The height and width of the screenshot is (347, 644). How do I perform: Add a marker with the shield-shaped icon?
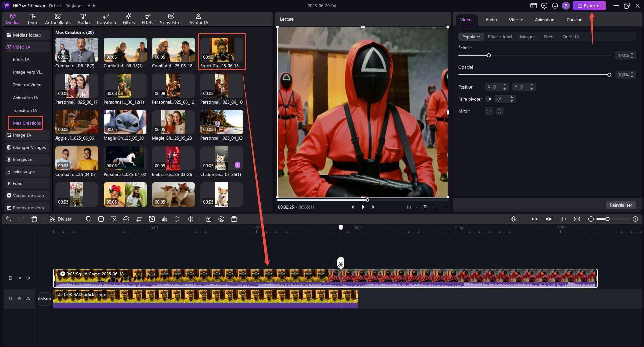[x=88, y=219]
